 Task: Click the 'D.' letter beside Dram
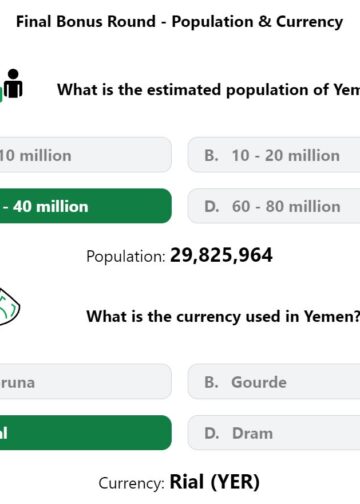[212, 433]
